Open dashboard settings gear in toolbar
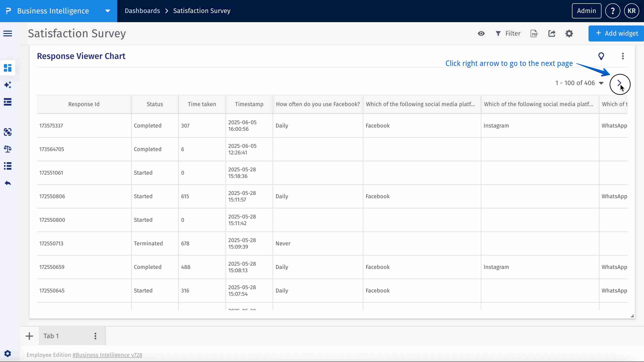Image resolution: width=644 pixels, height=362 pixels. 569,33
